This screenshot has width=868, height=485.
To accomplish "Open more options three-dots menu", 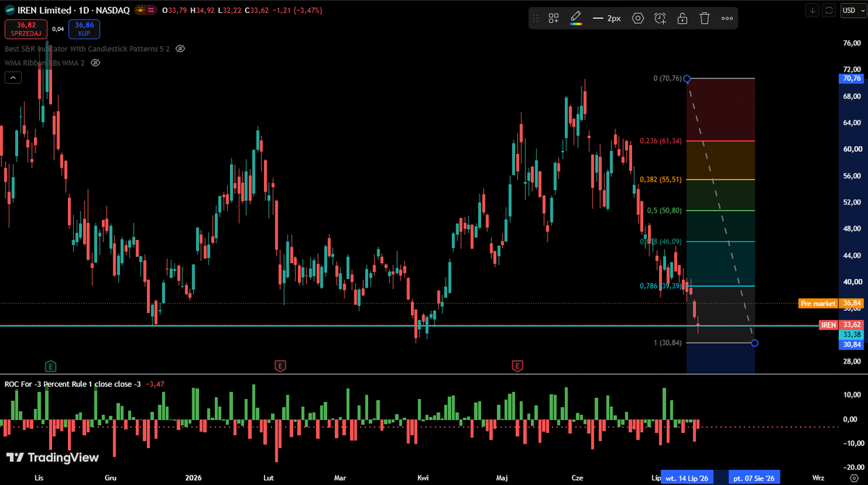I will click(x=727, y=18).
